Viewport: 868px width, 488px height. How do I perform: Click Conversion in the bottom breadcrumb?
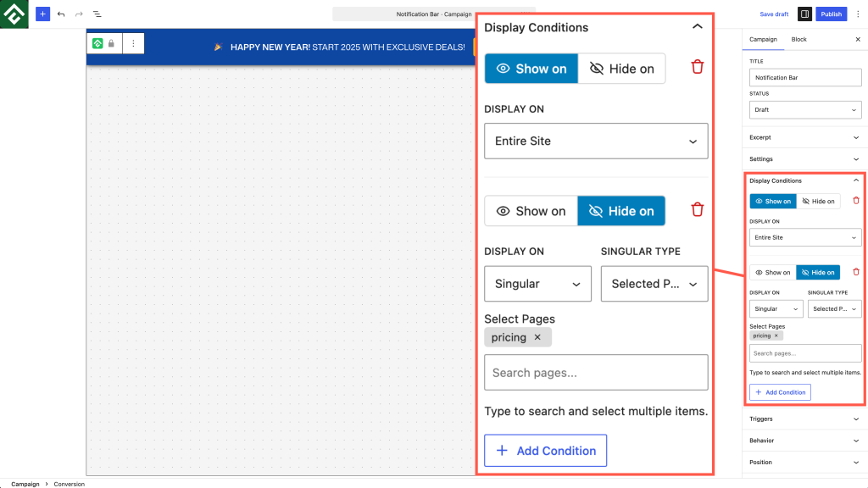[70, 484]
